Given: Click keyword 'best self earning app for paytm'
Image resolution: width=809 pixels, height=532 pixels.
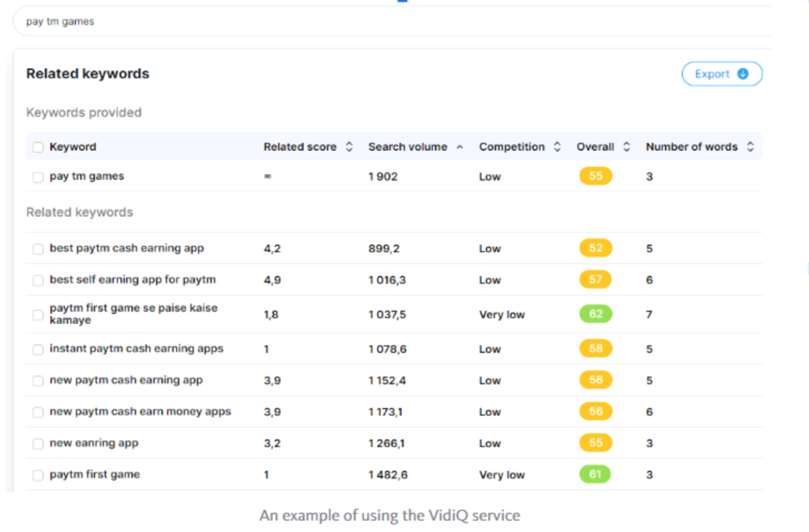Looking at the screenshot, I should click(133, 280).
